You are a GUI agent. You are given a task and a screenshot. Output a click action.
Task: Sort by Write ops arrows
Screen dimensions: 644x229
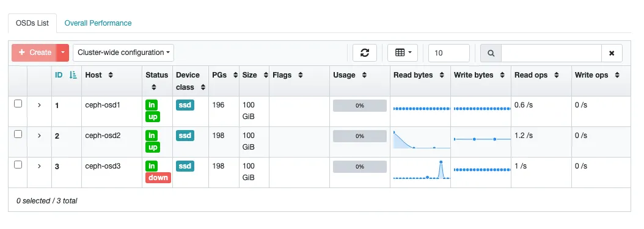617,75
